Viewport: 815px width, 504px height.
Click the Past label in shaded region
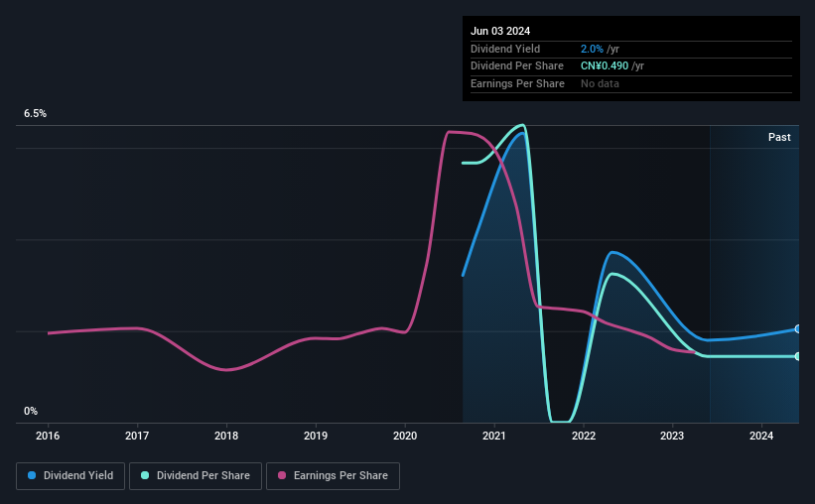click(779, 137)
